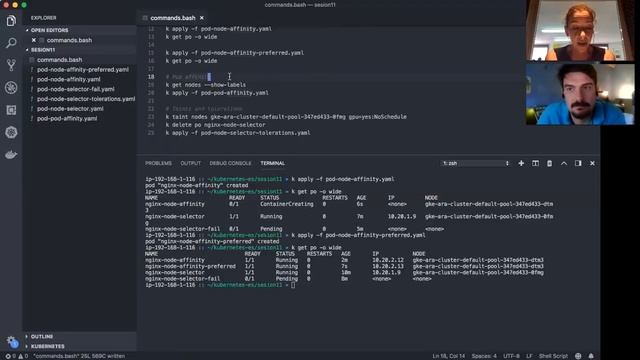
Task: Change indentation via Spaces: 4
Action: [484, 356]
